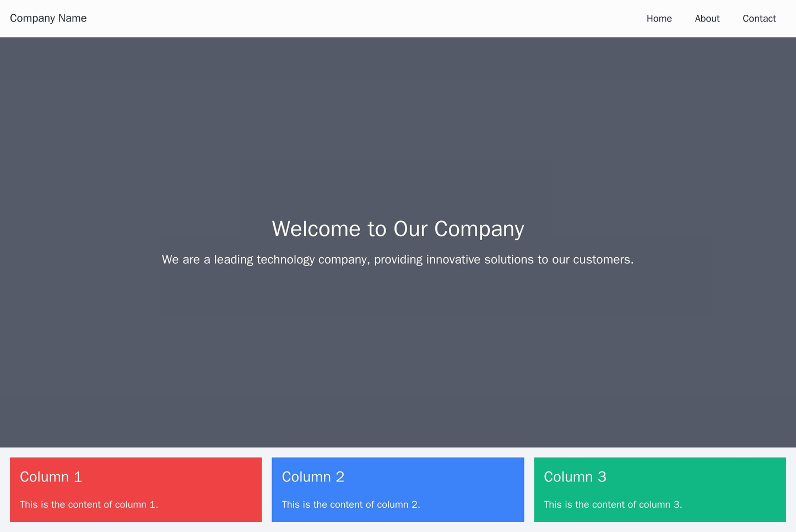The width and height of the screenshot is (796, 532).
Task: Click the Column 1 heading
Action: tap(51, 476)
